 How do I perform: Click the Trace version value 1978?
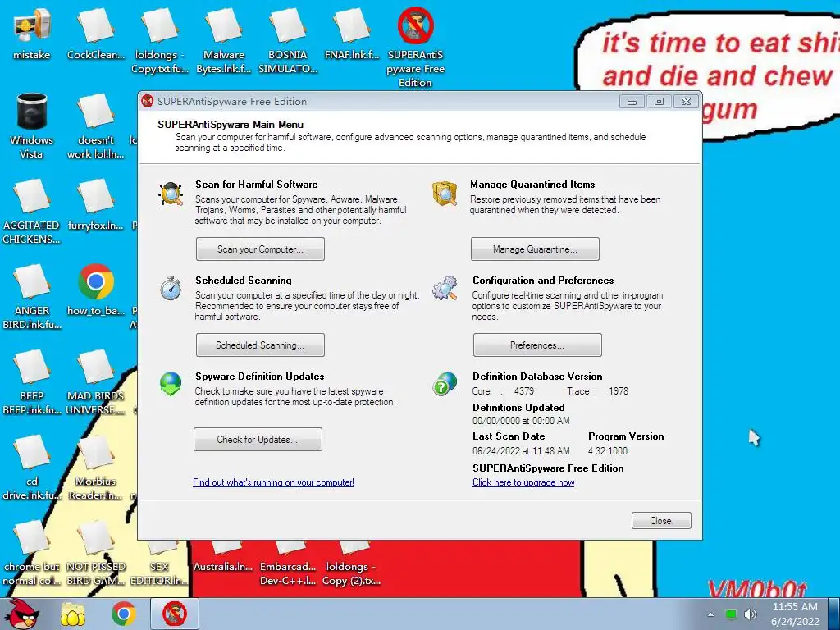pos(619,391)
